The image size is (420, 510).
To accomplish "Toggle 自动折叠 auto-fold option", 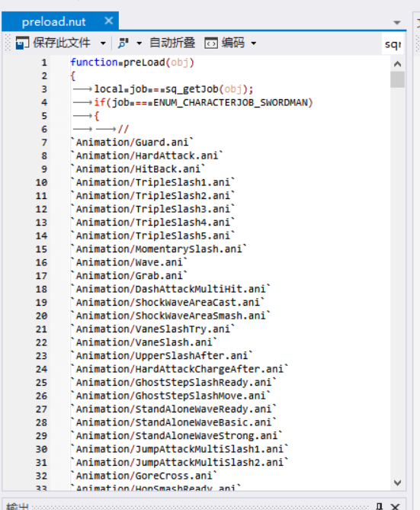I will (172, 43).
